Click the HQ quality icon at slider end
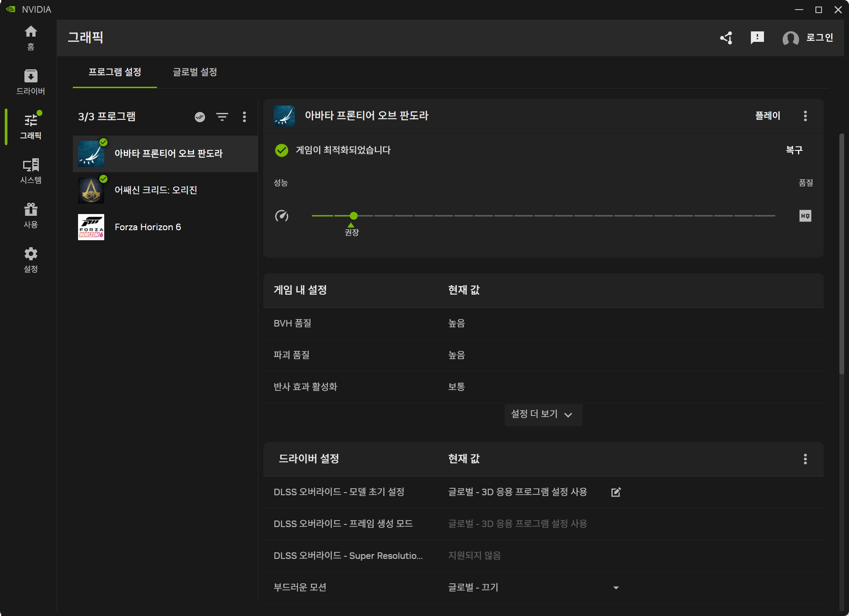 (805, 216)
